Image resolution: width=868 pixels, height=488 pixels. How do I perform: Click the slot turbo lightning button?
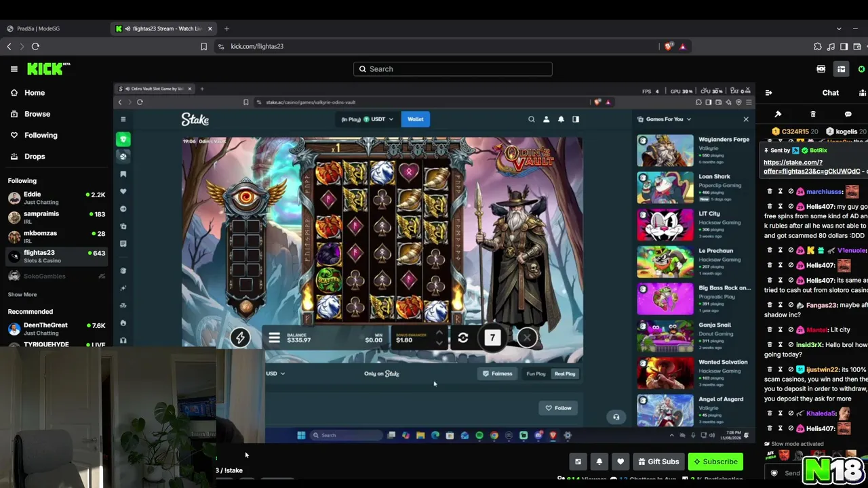coord(240,338)
